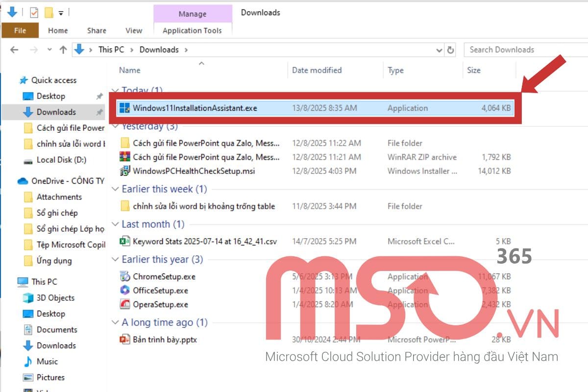Click the Properties quick access toolbar icon
The width and height of the screenshot is (588, 392).
pyautogui.click(x=34, y=12)
